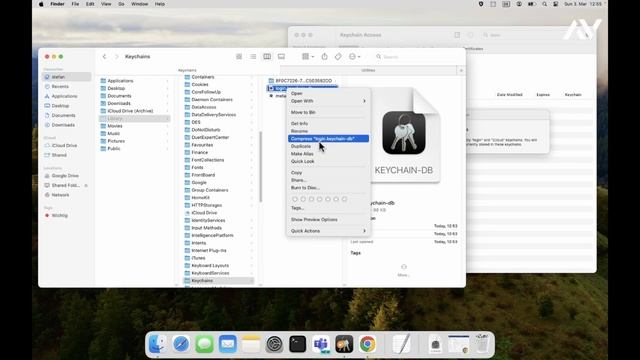Choose Share... in context menu
Image resolution: width=640 pixels, height=360 pixels.
click(329, 180)
